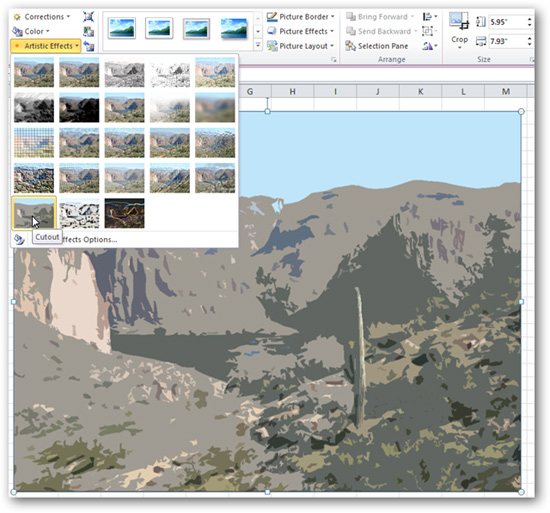Select the dark Paint Strokes effect thumbnail

tap(79, 108)
